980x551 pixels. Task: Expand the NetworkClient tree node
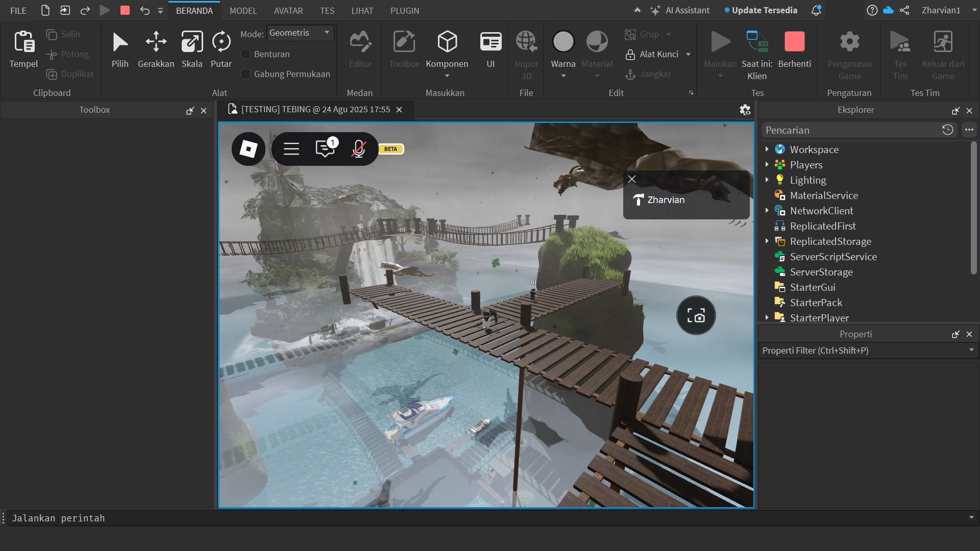(x=767, y=210)
